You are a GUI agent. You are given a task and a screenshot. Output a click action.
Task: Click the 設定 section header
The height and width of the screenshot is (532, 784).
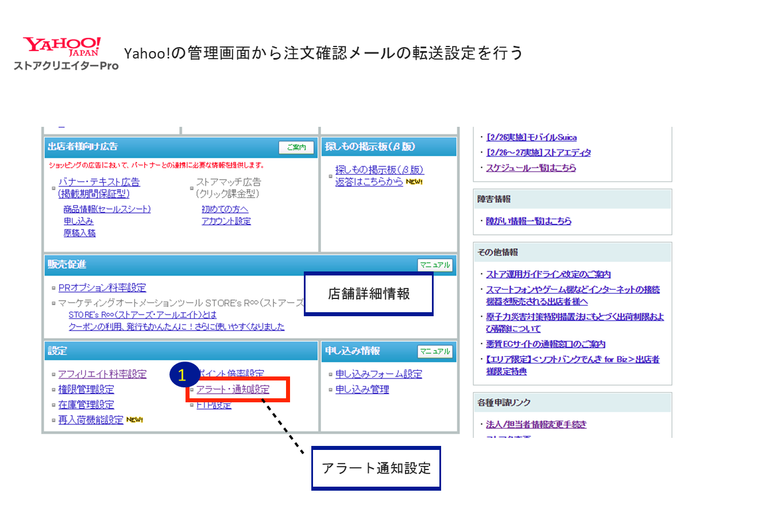coord(57,351)
